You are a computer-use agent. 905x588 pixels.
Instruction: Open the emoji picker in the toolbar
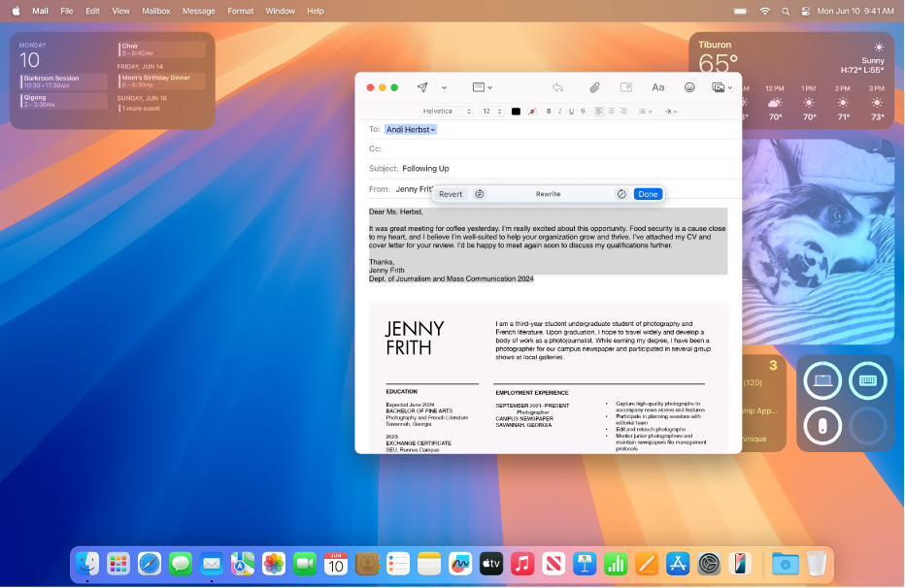[689, 87]
